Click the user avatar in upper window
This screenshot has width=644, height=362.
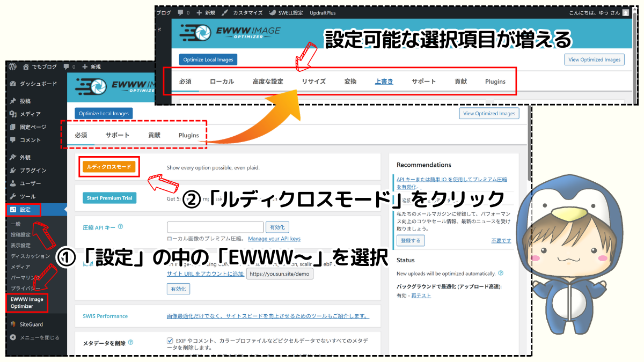(626, 12)
